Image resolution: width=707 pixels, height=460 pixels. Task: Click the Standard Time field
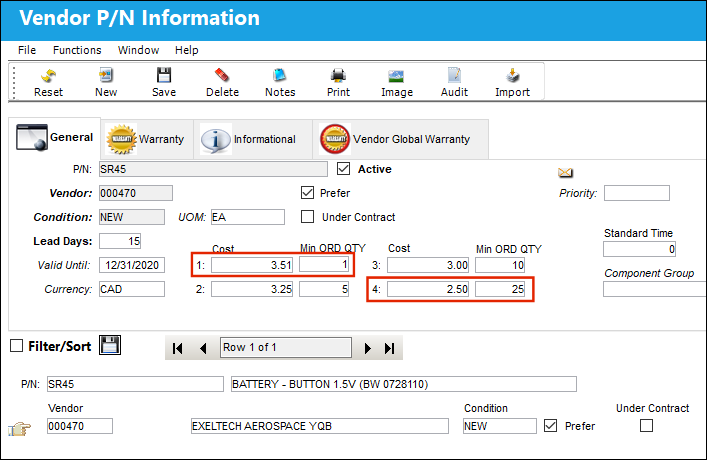(x=639, y=249)
